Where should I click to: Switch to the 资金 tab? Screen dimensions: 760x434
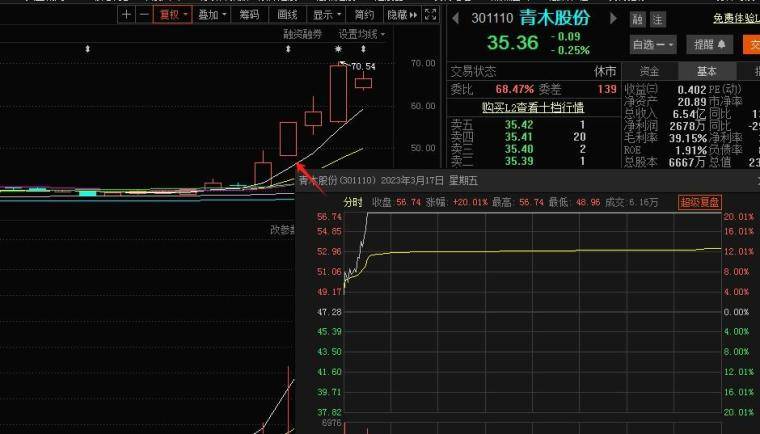click(649, 71)
